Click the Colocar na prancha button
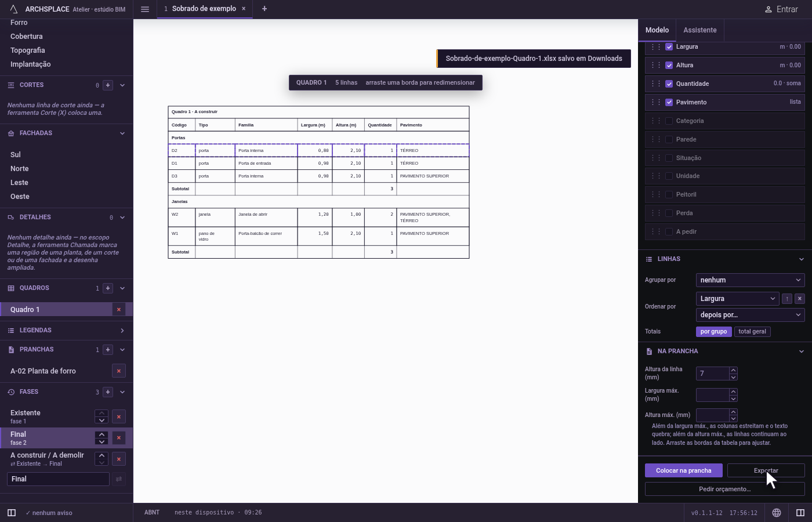This screenshot has height=522, width=812. click(x=684, y=470)
